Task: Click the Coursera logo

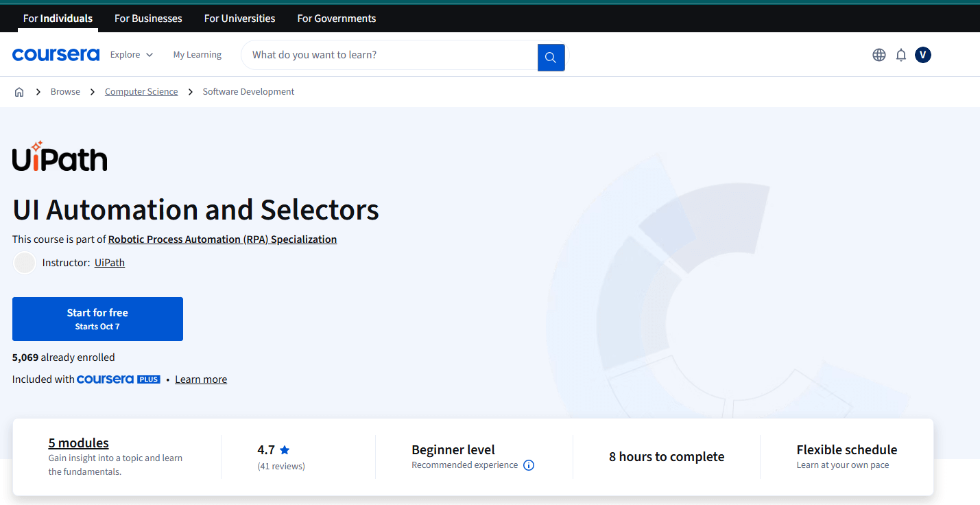Action: tap(56, 54)
